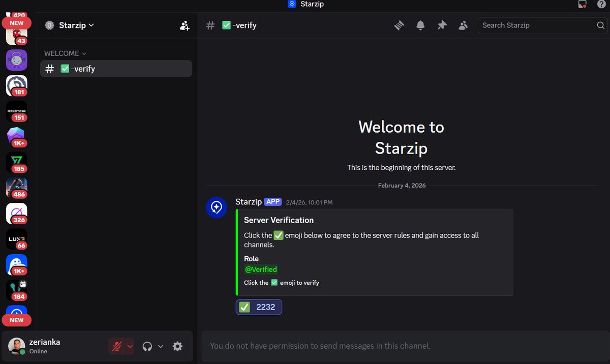610x364 pixels.
Task: Click invite people icon beside Starzip
Action: pyautogui.click(x=185, y=25)
